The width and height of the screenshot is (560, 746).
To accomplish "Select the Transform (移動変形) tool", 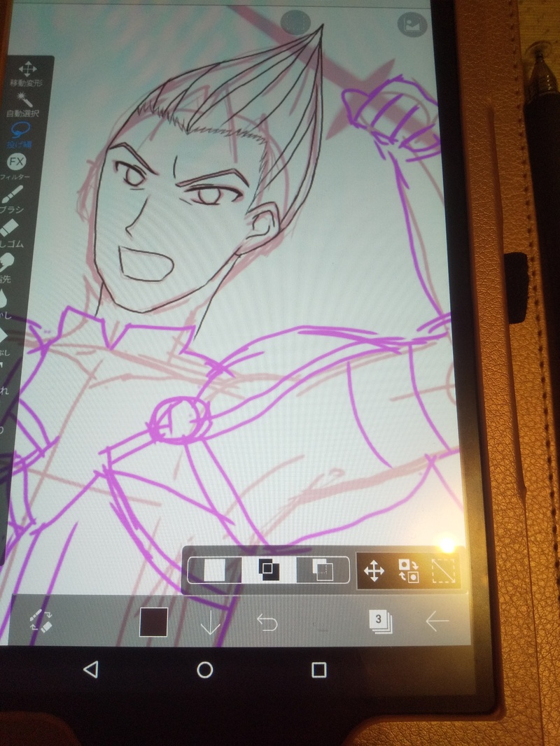I will pos(27,73).
